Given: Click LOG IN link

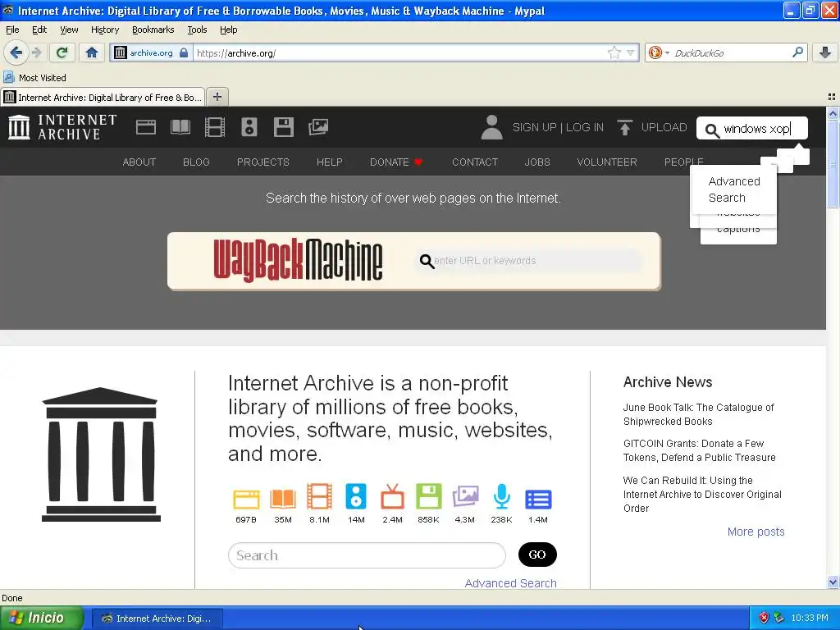Looking at the screenshot, I should pyautogui.click(x=584, y=127).
